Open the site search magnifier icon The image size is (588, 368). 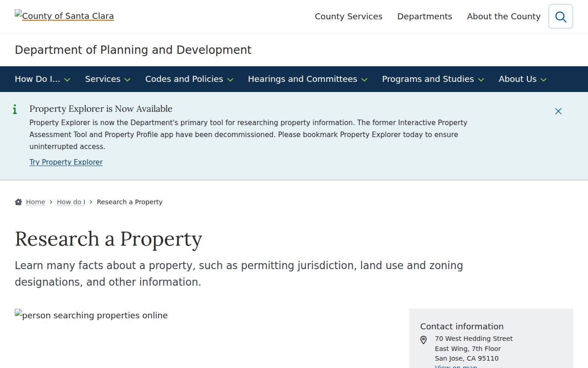pos(560,17)
